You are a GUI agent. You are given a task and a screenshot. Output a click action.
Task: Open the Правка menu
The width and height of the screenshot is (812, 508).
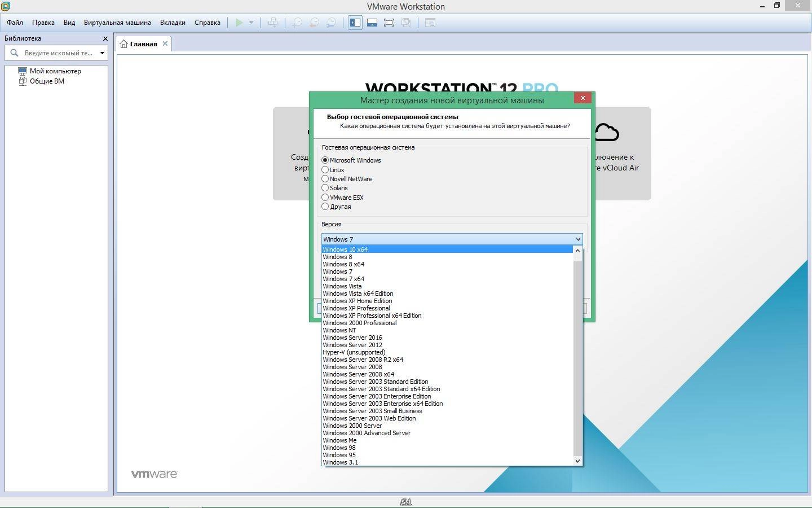pos(43,23)
